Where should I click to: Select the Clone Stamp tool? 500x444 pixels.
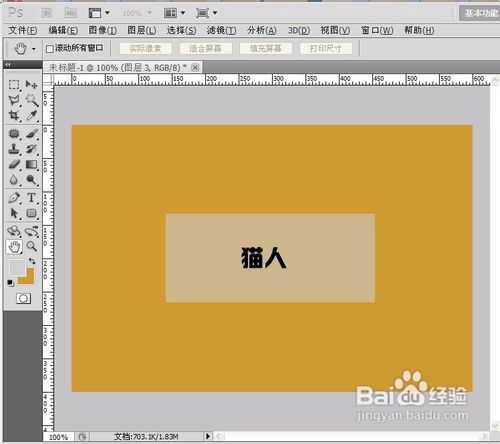click(x=14, y=149)
